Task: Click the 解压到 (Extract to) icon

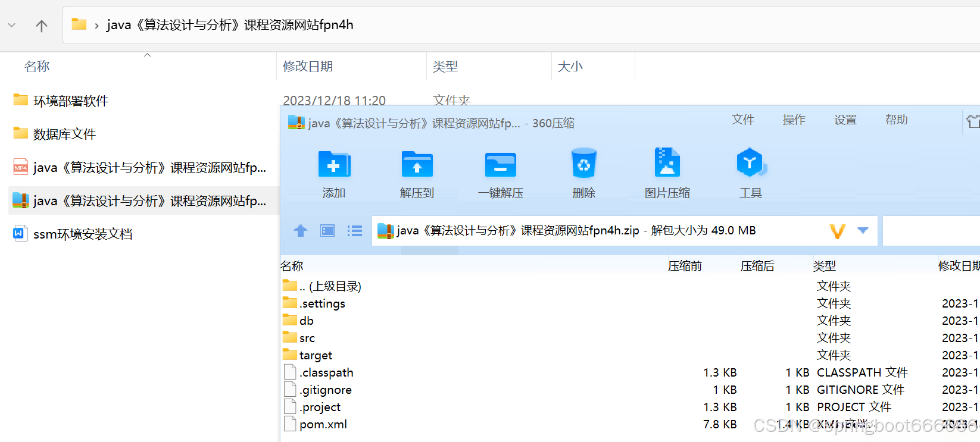Action: click(417, 164)
